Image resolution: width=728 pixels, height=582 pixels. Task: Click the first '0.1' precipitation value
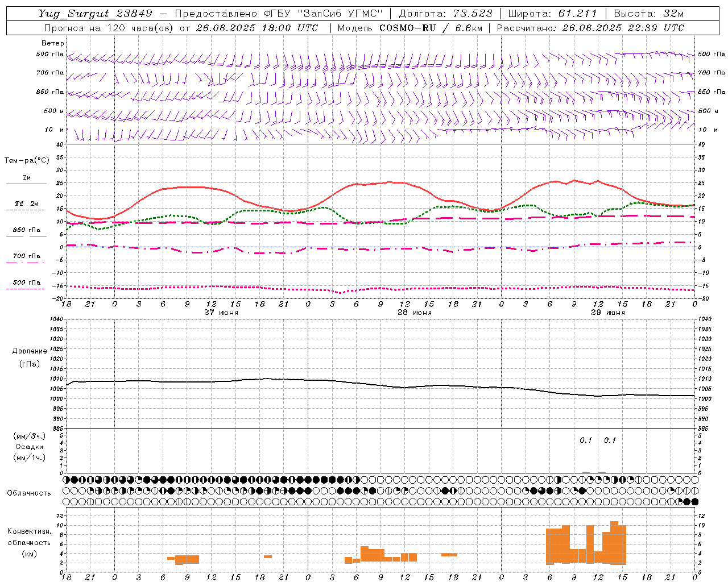click(586, 440)
